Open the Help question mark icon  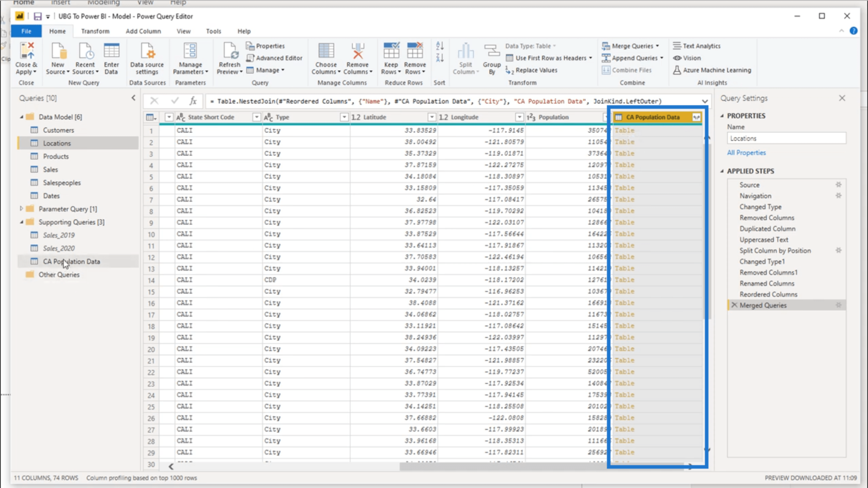(x=854, y=31)
